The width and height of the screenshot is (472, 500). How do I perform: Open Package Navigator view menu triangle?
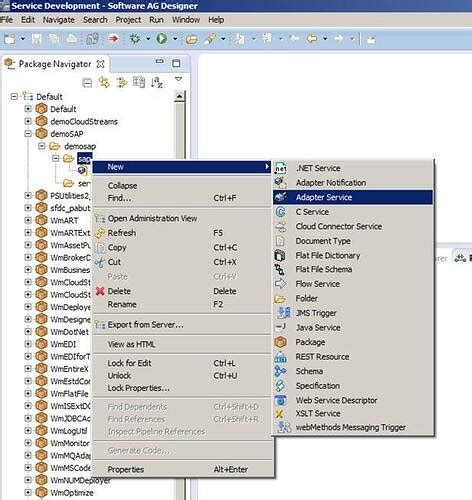click(x=179, y=79)
